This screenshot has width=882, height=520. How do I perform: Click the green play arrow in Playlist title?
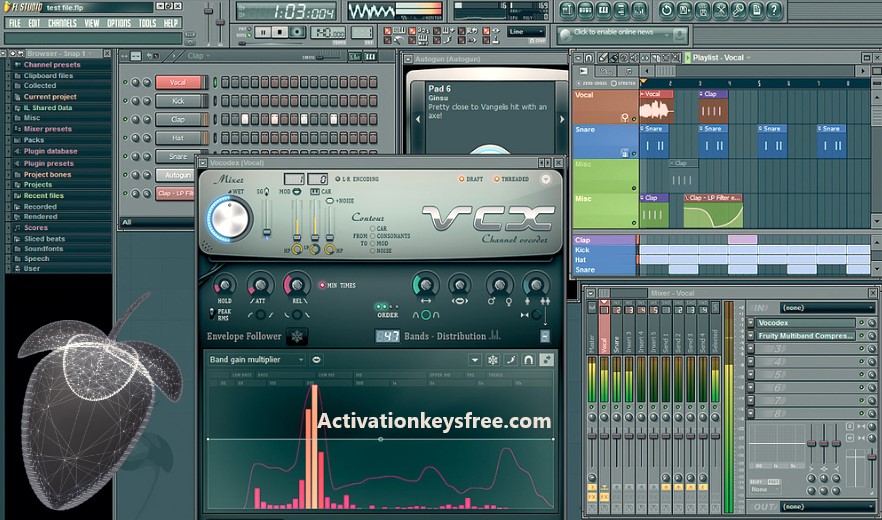688,58
